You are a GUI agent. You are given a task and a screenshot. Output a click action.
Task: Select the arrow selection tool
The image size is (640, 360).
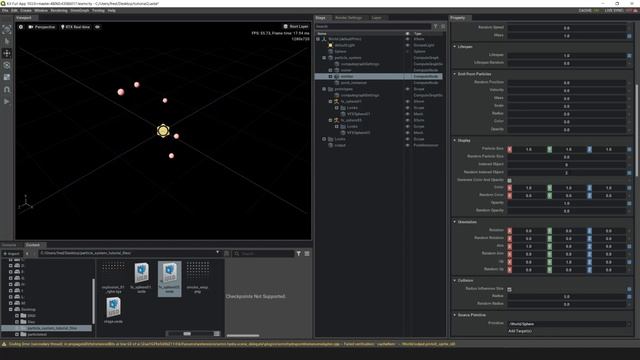pos(7,41)
